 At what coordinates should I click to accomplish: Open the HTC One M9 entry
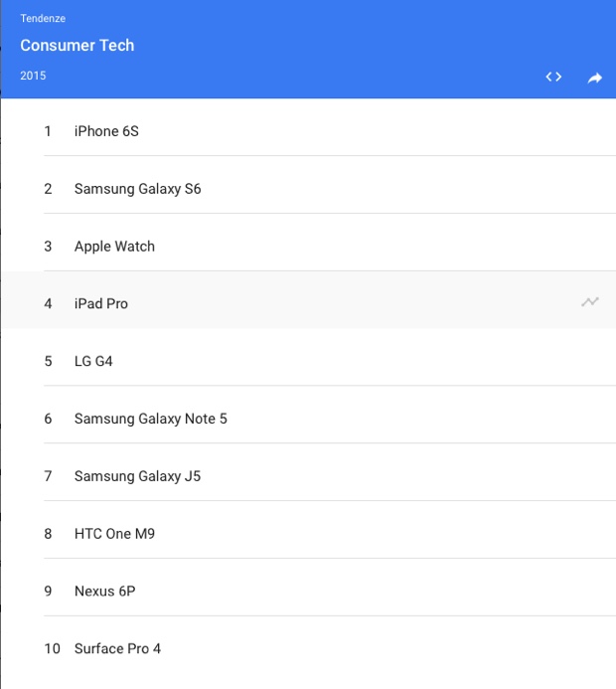click(114, 534)
